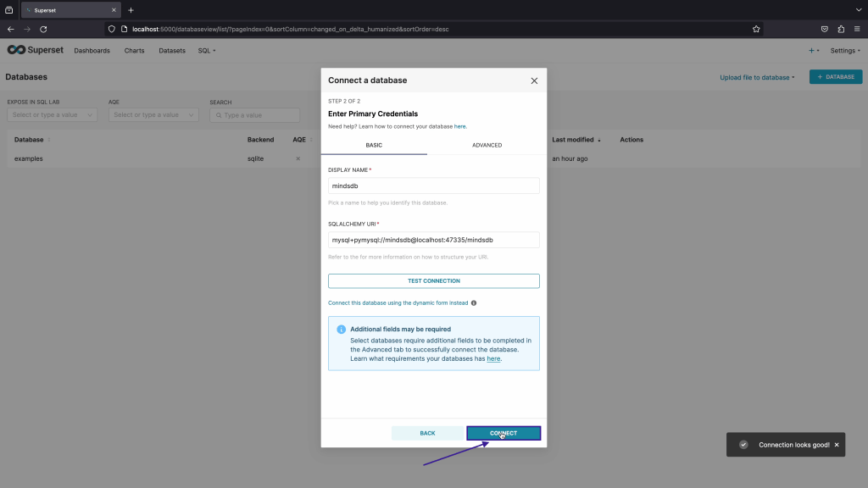Screen dimensions: 868x488
Task: Bookmark this page with the star icon
Action: click(756, 29)
